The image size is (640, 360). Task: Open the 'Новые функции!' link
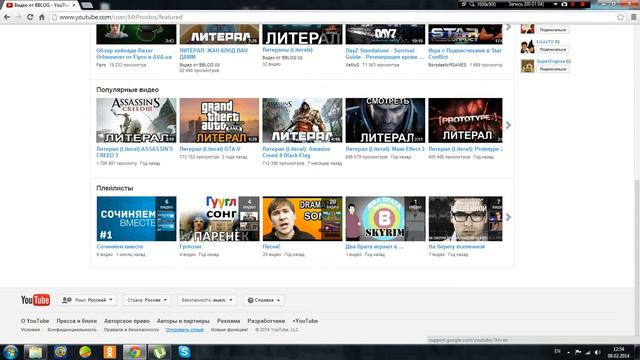coord(229,329)
